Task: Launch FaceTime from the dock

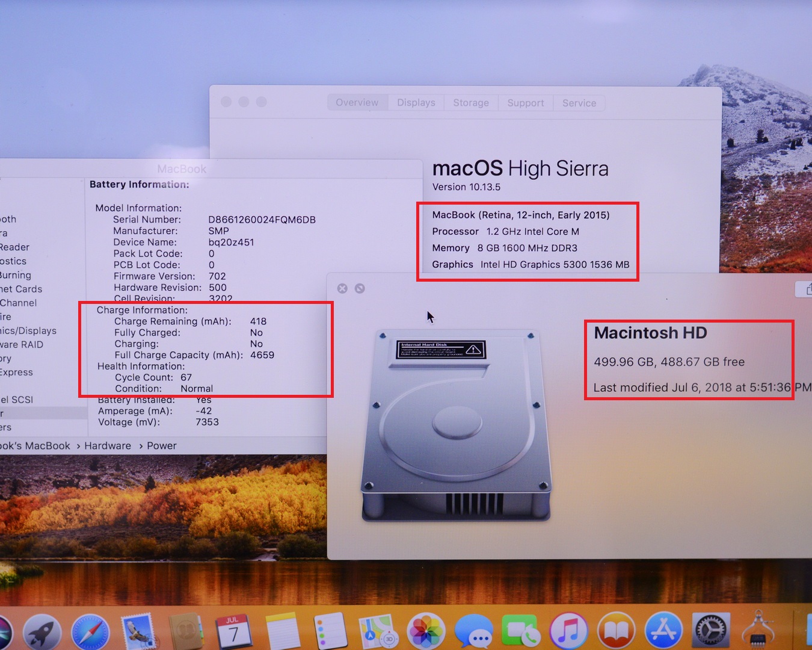Action: click(x=521, y=632)
